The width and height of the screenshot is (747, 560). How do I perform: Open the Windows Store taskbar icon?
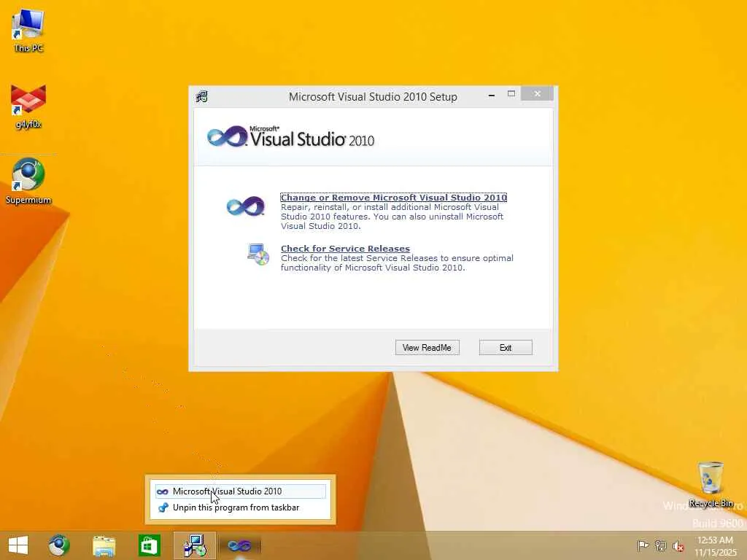(x=149, y=545)
